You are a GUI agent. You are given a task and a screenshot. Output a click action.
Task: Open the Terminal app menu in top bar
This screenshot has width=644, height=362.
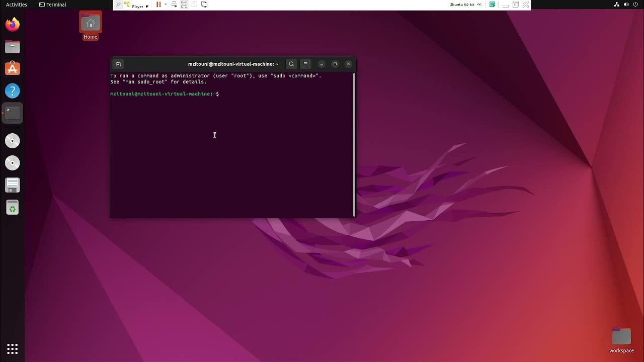pyautogui.click(x=53, y=5)
